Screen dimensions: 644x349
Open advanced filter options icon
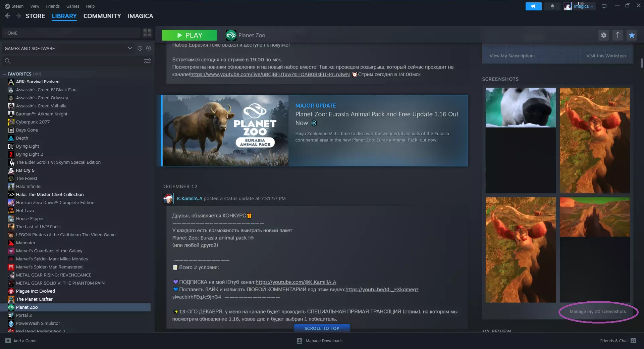(147, 61)
